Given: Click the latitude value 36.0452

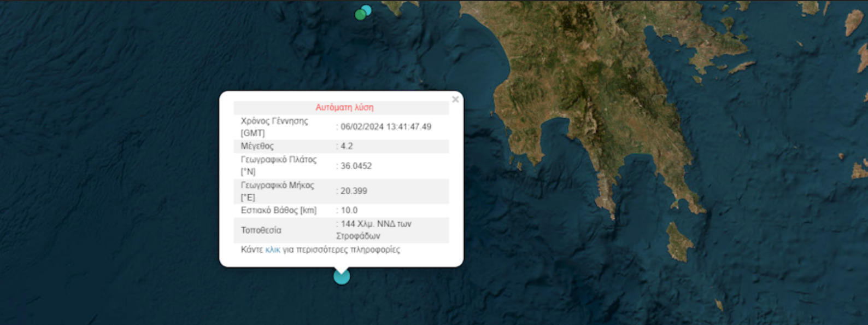Looking at the screenshot, I should (356, 166).
